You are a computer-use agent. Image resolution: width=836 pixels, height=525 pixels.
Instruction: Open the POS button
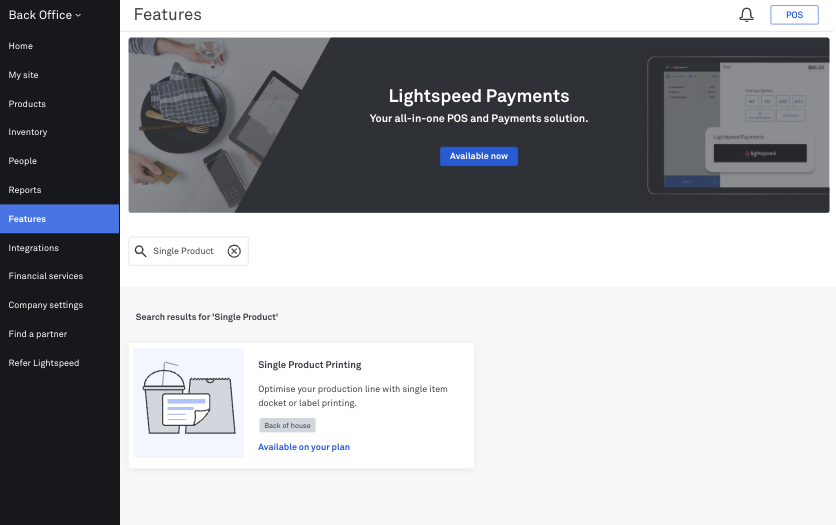[x=794, y=15]
